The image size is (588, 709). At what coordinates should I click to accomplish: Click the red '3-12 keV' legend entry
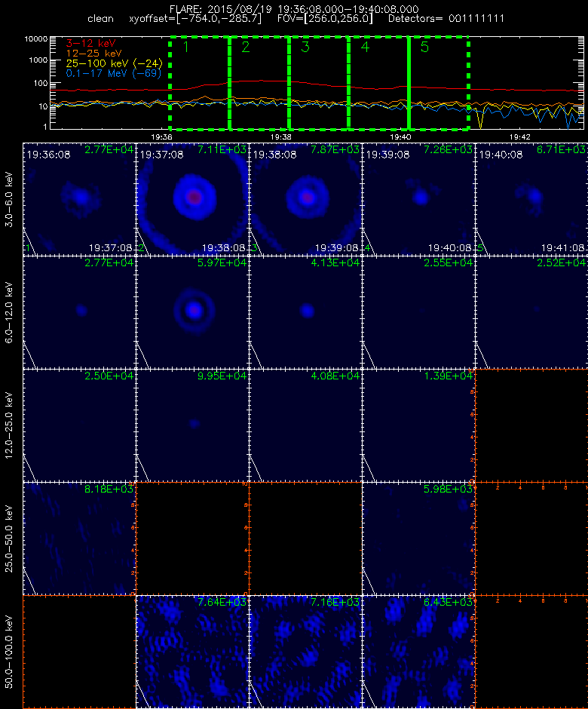[91, 44]
